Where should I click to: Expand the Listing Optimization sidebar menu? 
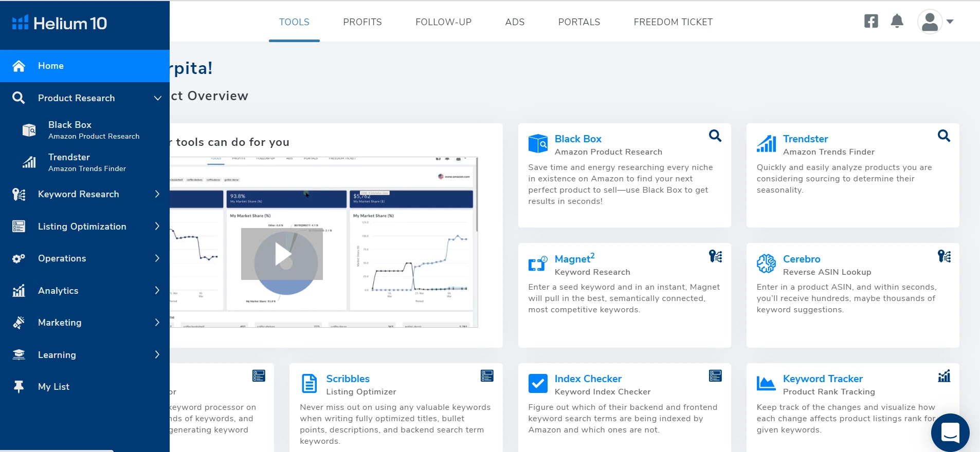pyautogui.click(x=157, y=227)
